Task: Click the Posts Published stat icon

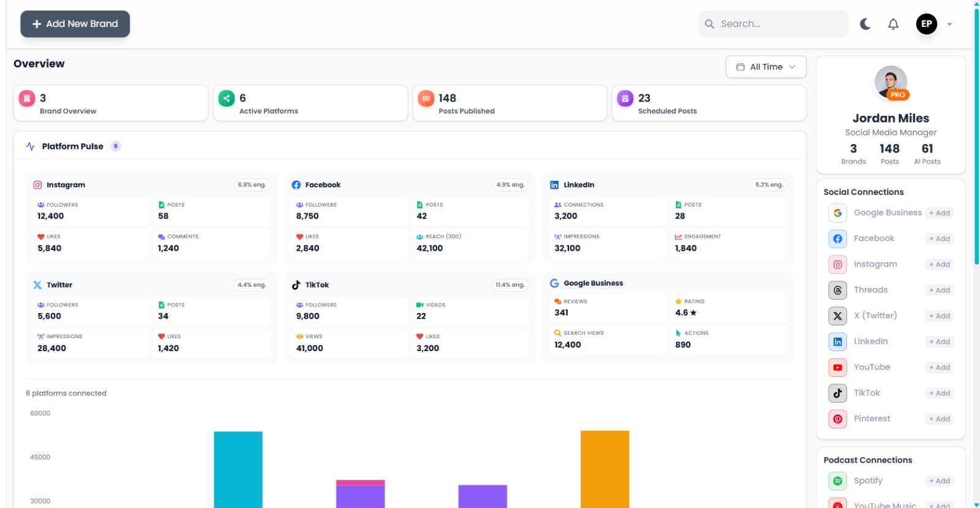Action: (426, 98)
